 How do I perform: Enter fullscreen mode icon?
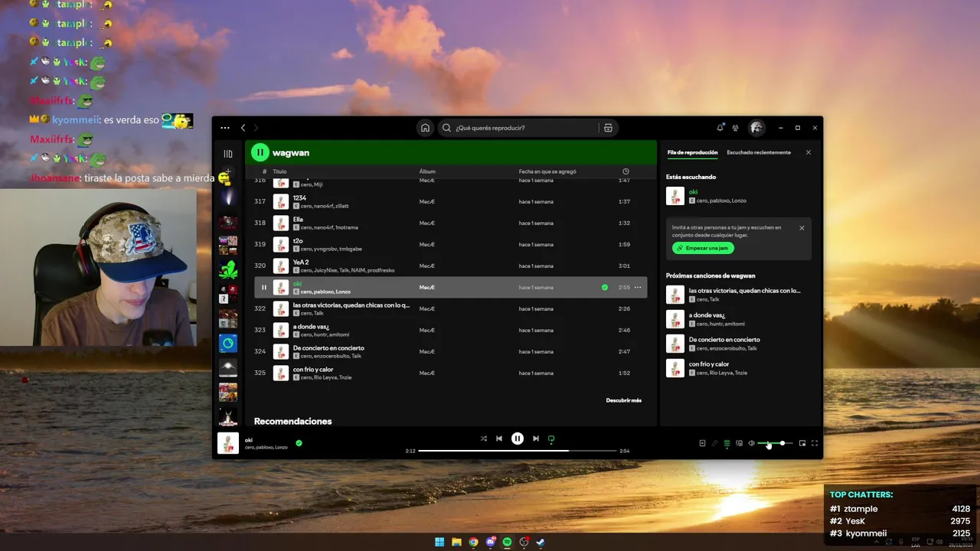pyautogui.click(x=815, y=443)
